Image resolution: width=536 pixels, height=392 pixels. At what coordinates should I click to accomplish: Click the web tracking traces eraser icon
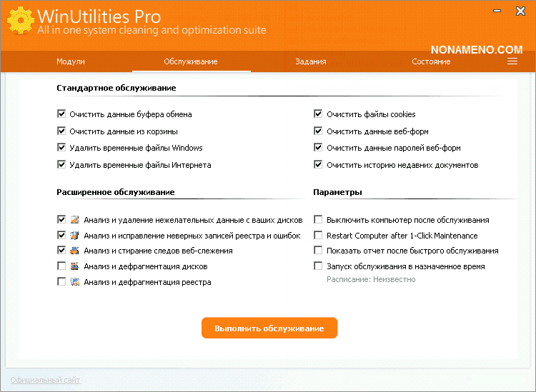tap(75, 251)
